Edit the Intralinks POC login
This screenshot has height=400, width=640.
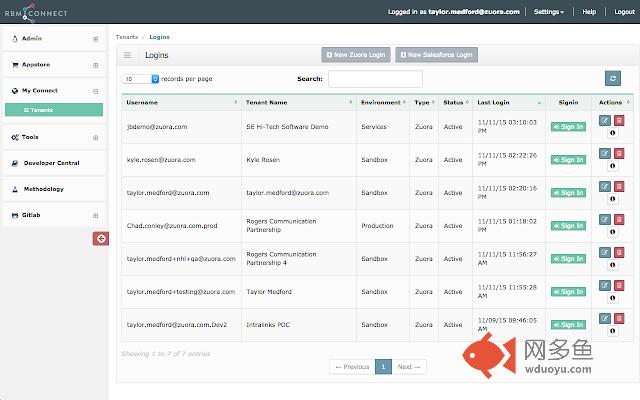click(x=604, y=318)
